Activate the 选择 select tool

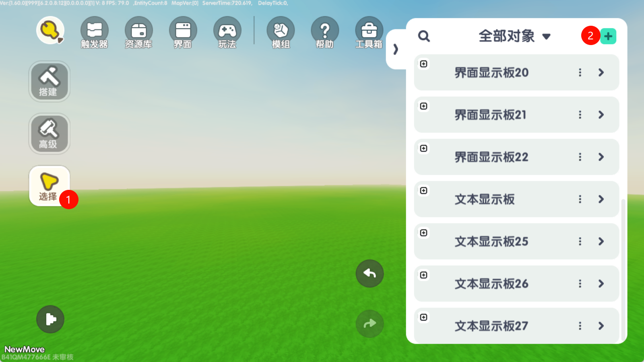(x=49, y=186)
